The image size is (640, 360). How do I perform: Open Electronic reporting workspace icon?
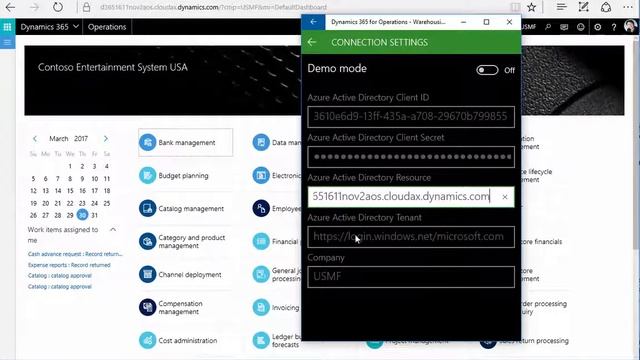pyautogui.click(x=261, y=176)
